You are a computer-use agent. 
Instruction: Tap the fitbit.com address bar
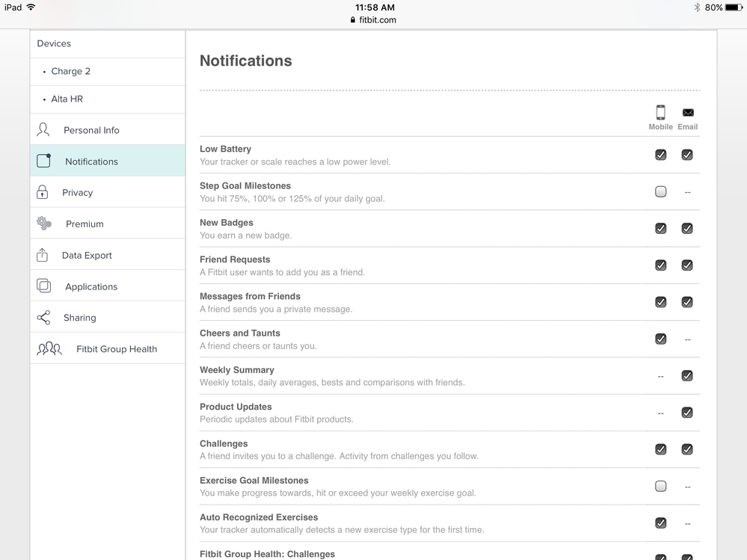tap(373, 20)
